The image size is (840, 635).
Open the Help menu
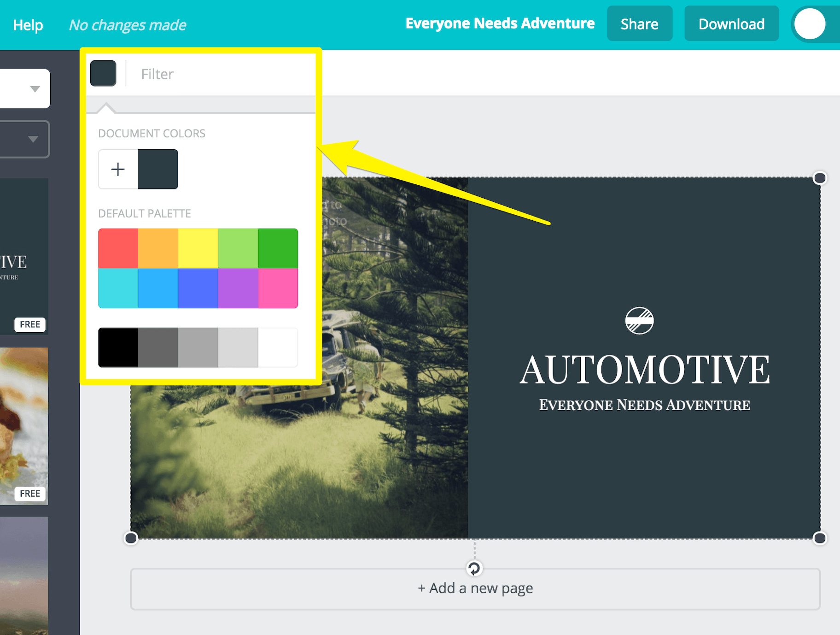pos(28,24)
